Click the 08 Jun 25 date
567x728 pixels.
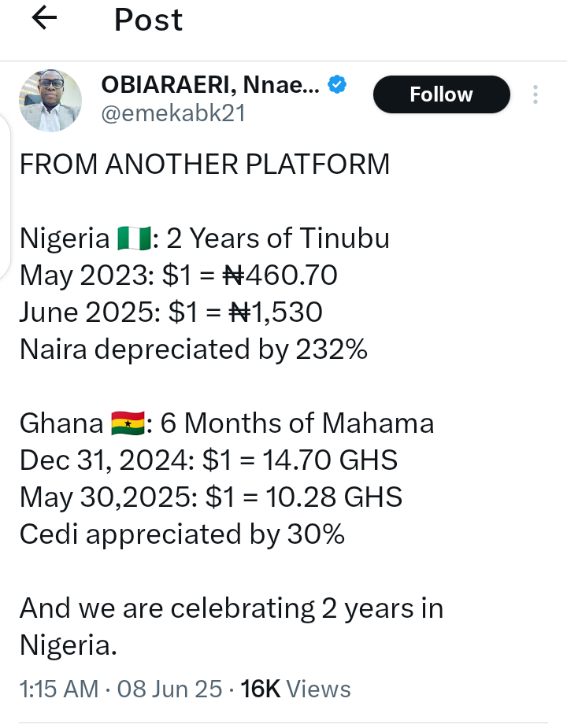(169, 689)
